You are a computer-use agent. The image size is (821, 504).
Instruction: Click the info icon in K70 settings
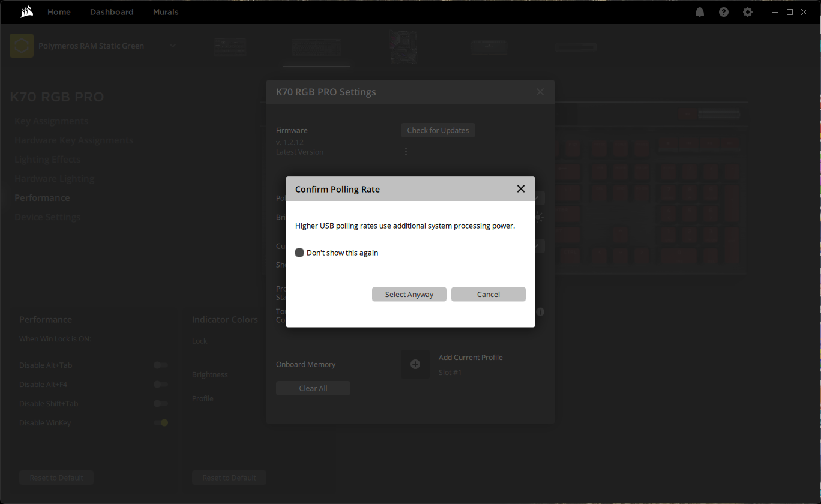[541, 312]
